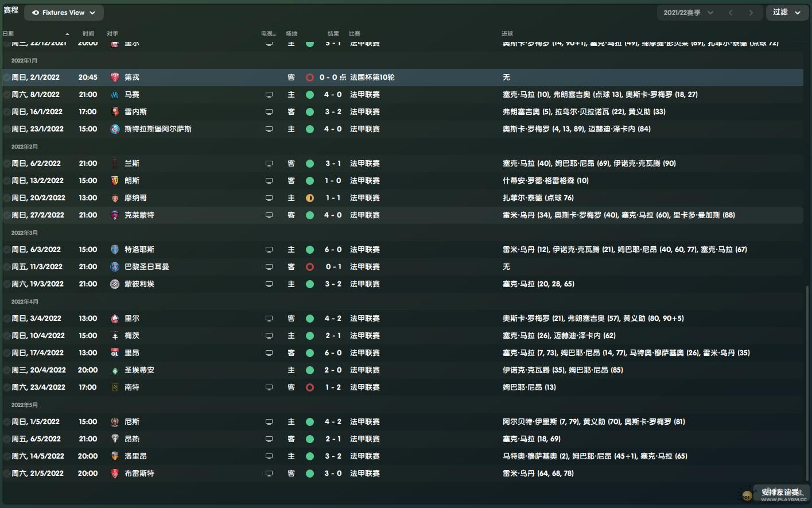This screenshot has height=508, width=812.
Task: Go to next season arrow
Action: tap(751, 13)
